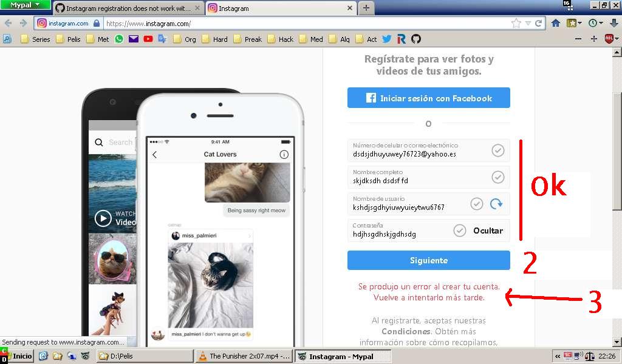
Task: Open the Mypal application menu button
Action: pos(25,5)
